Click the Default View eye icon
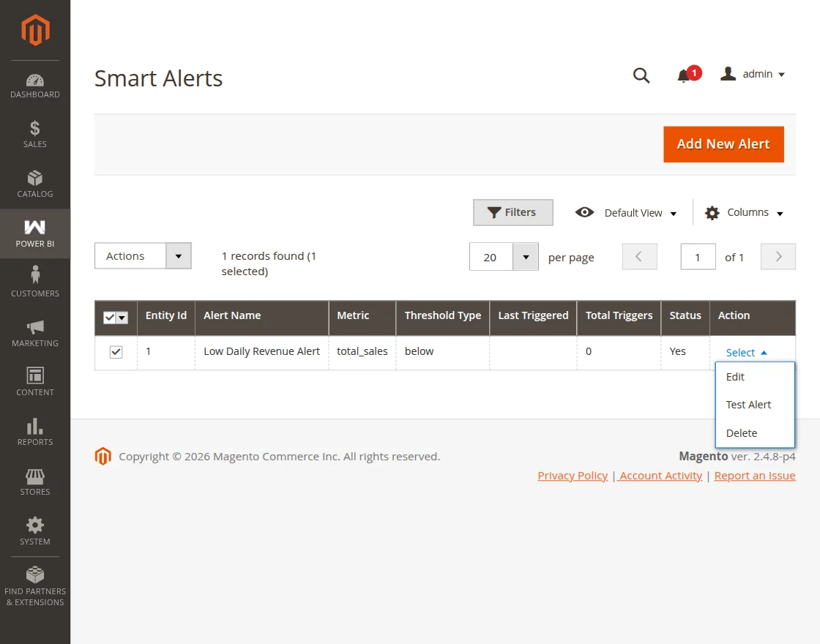This screenshot has width=820, height=644. pos(585,212)
